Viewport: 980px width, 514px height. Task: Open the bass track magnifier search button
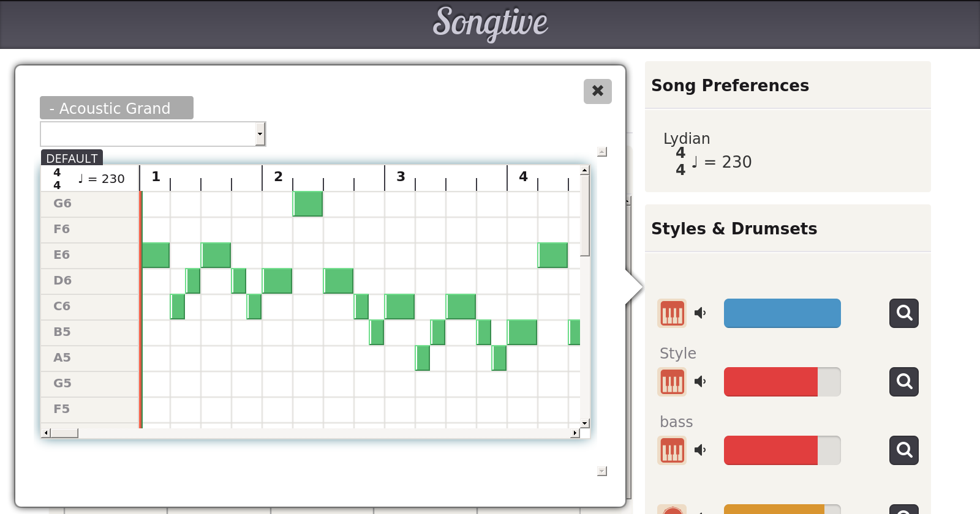[903, 450]
